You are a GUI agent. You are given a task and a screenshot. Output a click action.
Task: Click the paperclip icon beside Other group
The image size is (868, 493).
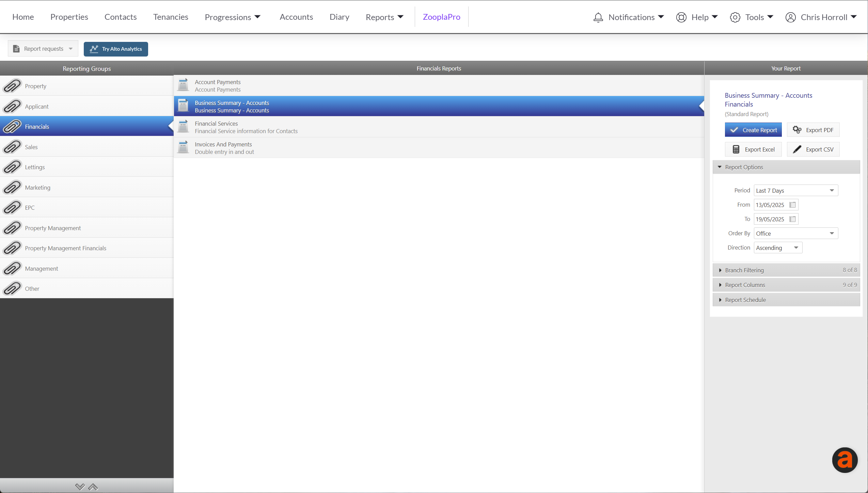[x=12, y=288]
